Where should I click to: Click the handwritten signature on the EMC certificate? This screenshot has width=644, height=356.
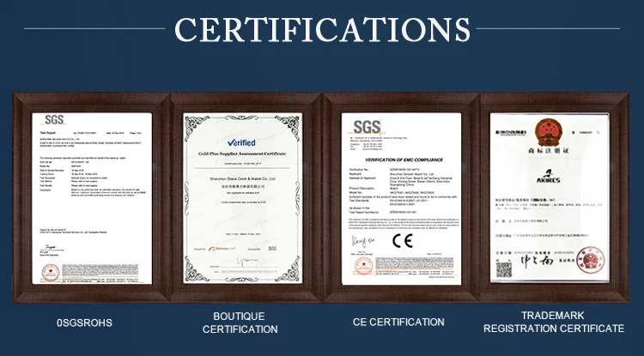tap(363, 240)
